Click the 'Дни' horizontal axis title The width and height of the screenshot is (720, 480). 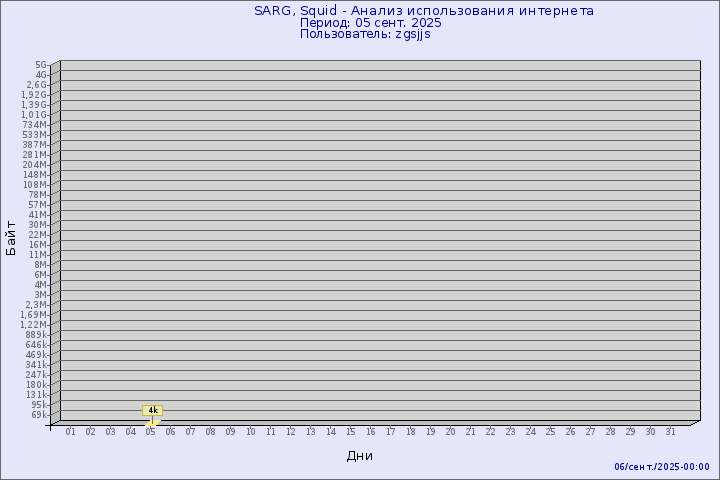click(360, 456)
